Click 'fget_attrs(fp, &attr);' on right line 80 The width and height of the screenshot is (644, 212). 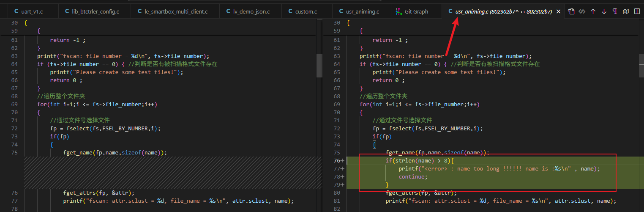421,193
